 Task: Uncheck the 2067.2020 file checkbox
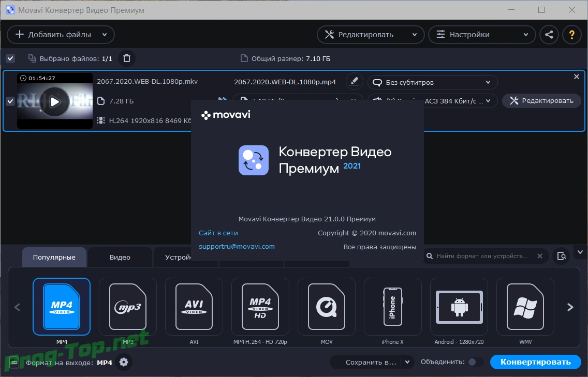point(10,101)
